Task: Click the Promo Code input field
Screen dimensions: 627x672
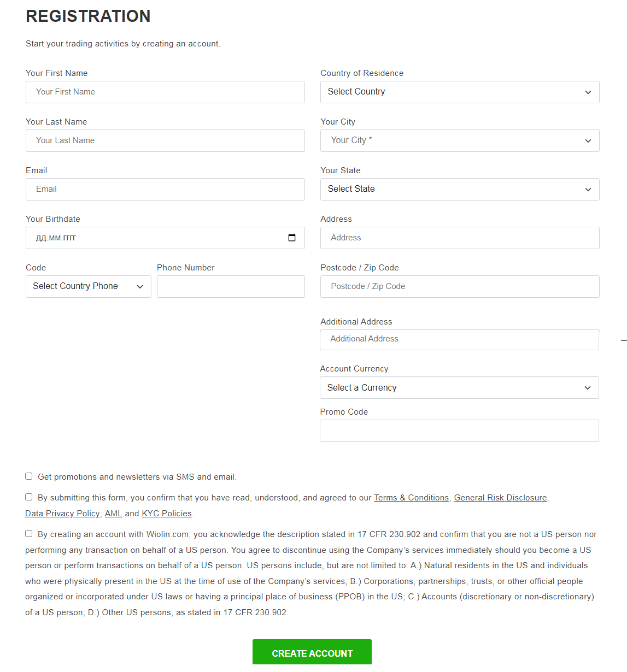Action: [459, 431]
